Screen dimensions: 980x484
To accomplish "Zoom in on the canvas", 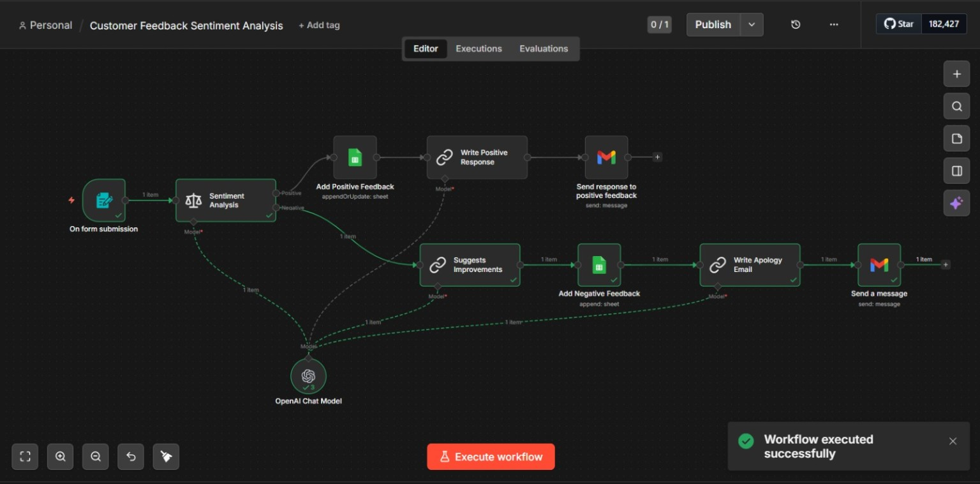I will click(x=61, y=457).
